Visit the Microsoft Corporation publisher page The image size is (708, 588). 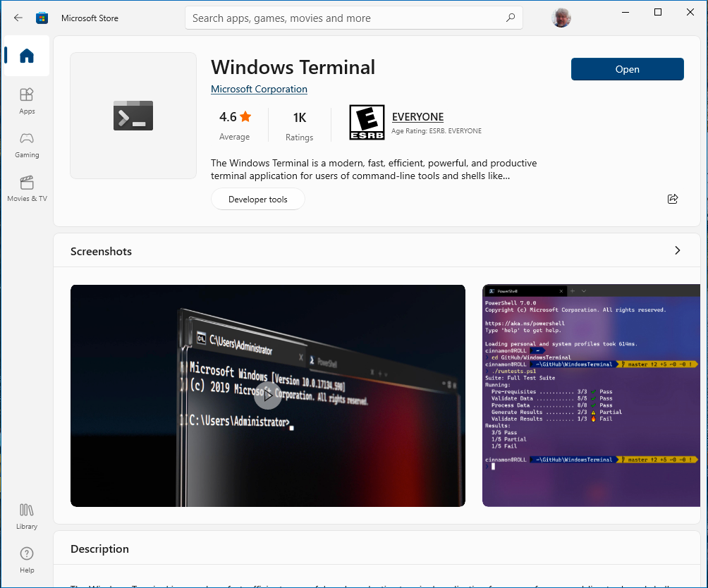coord(258,89)
